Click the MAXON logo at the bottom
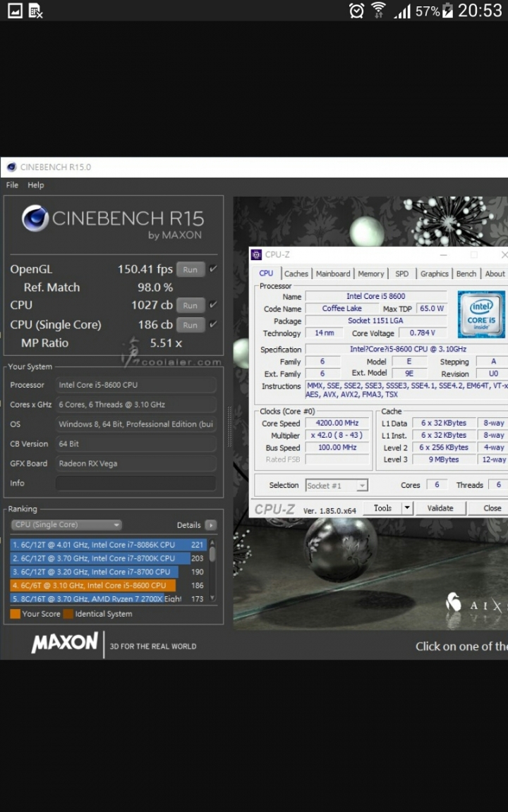Screen dimensions: 508x812 (64, 643)
